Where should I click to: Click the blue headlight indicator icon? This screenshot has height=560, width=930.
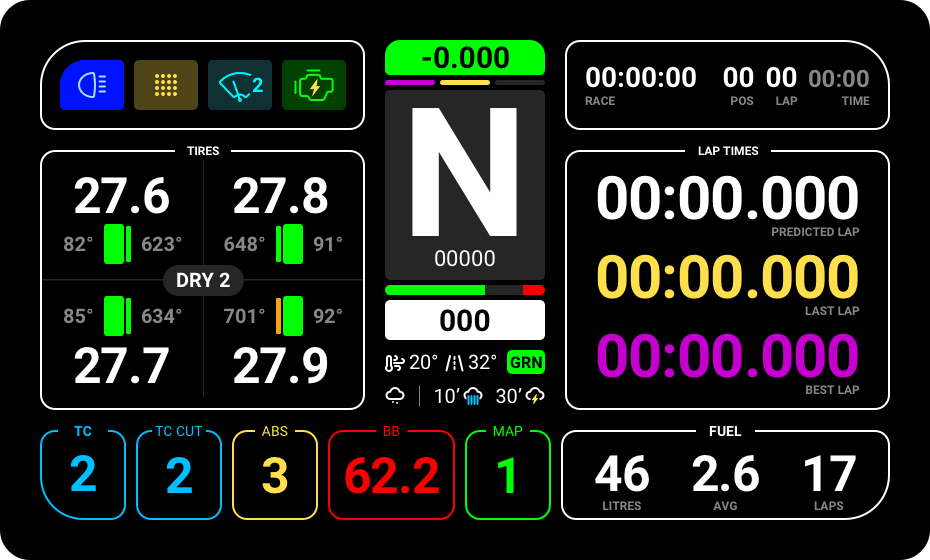tap(92, 85)
